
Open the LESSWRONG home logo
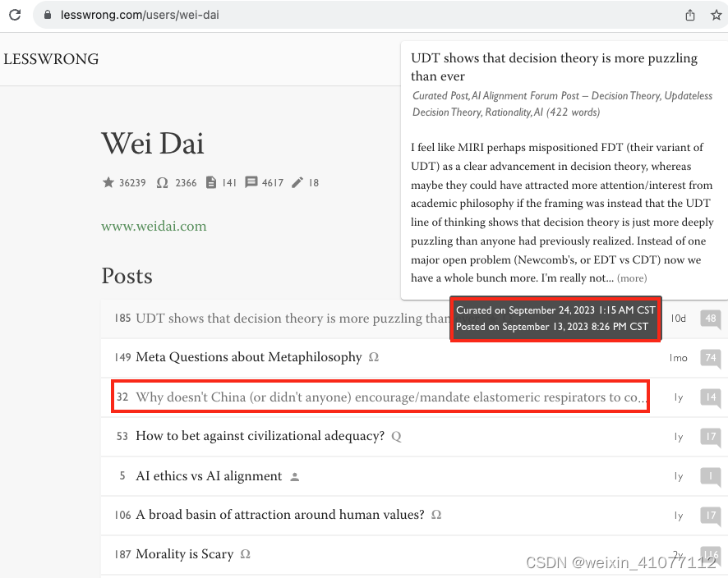(51, 59)
